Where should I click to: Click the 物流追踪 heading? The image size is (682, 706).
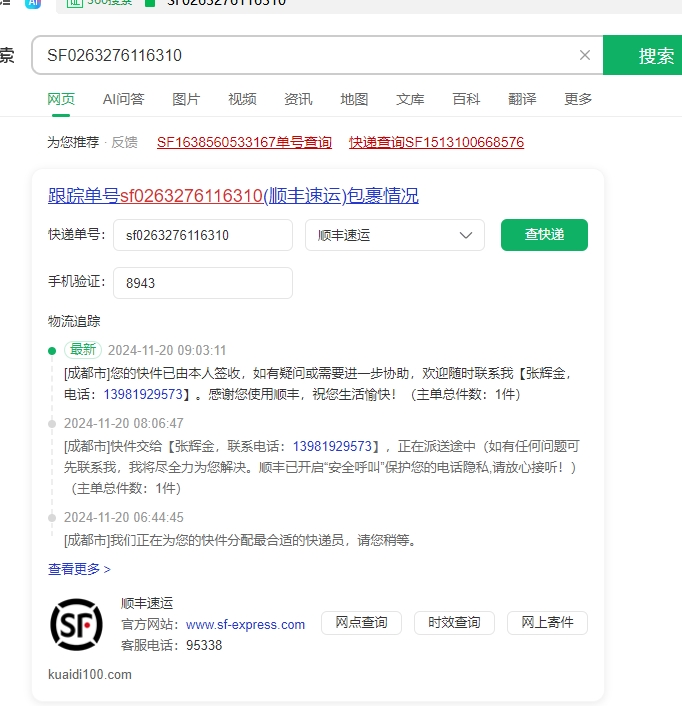point(74,321)
